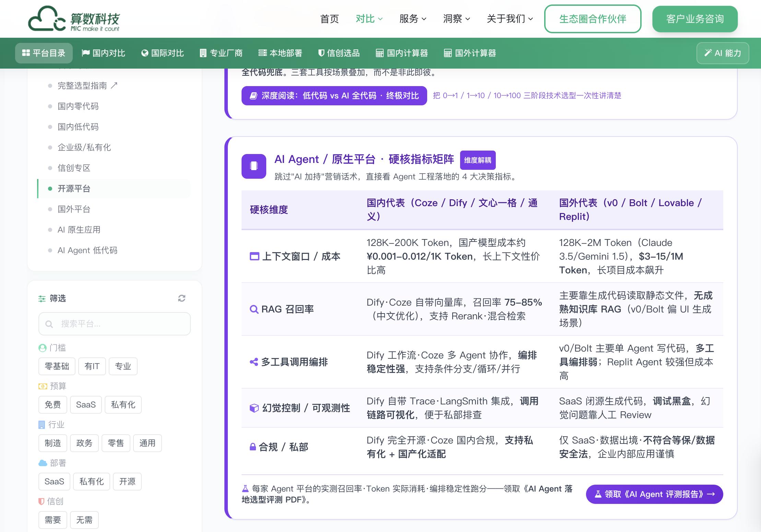Select 信创专区 in sidebar

tap(74, 168)
